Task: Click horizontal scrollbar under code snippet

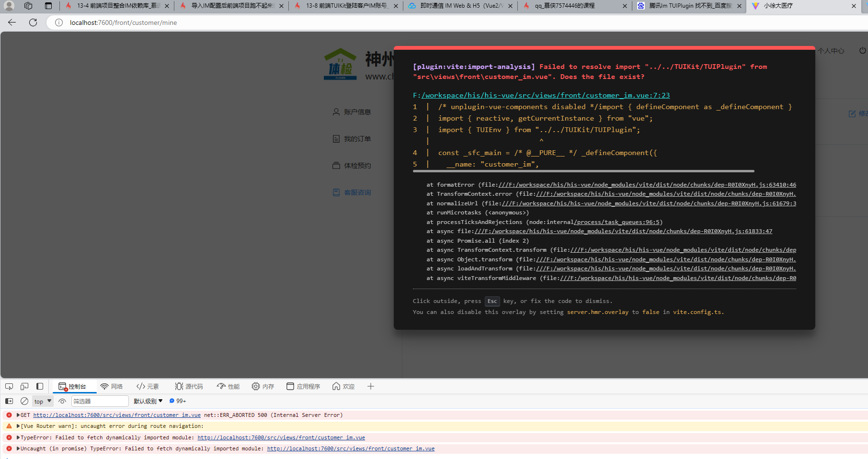Action: coord(583,171)
